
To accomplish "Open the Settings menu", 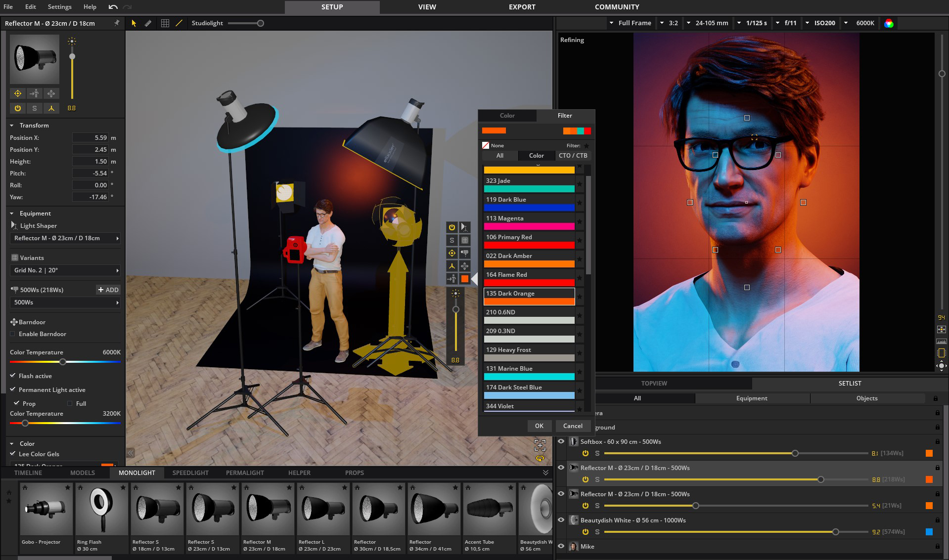I will 59,7.
